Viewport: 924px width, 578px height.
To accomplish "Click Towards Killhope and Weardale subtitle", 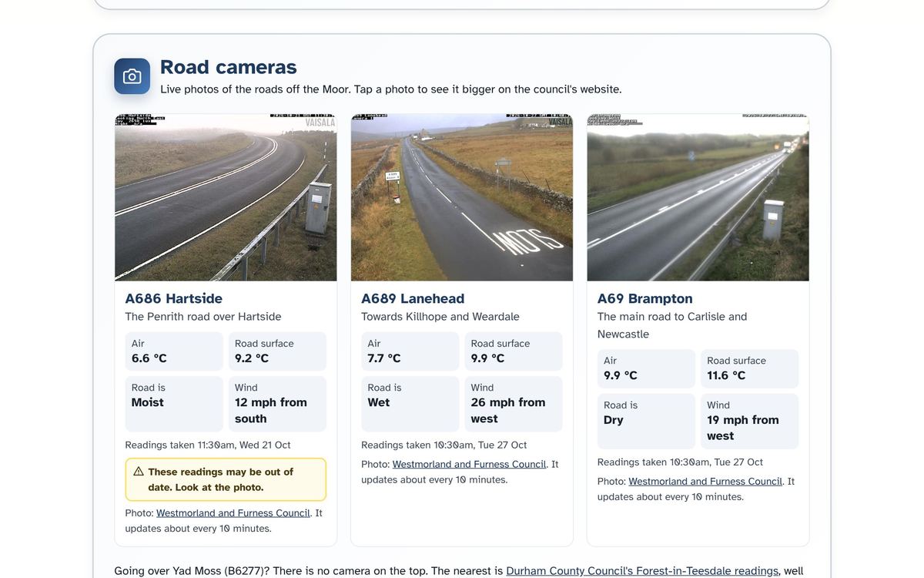I will (440, 317).
